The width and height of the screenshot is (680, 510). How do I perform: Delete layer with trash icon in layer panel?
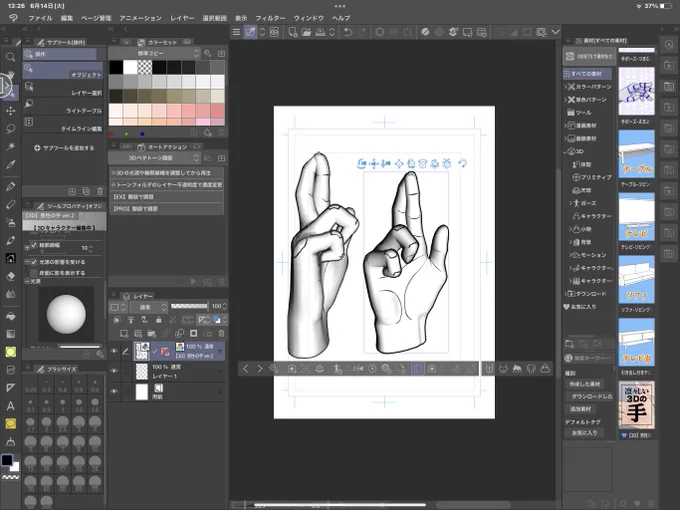coord(222,333)
